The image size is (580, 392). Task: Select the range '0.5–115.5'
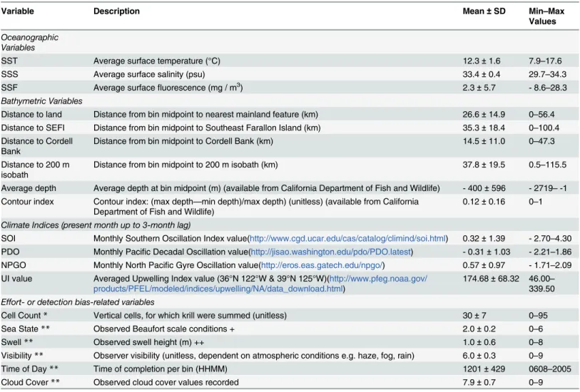tap(547, 165)
